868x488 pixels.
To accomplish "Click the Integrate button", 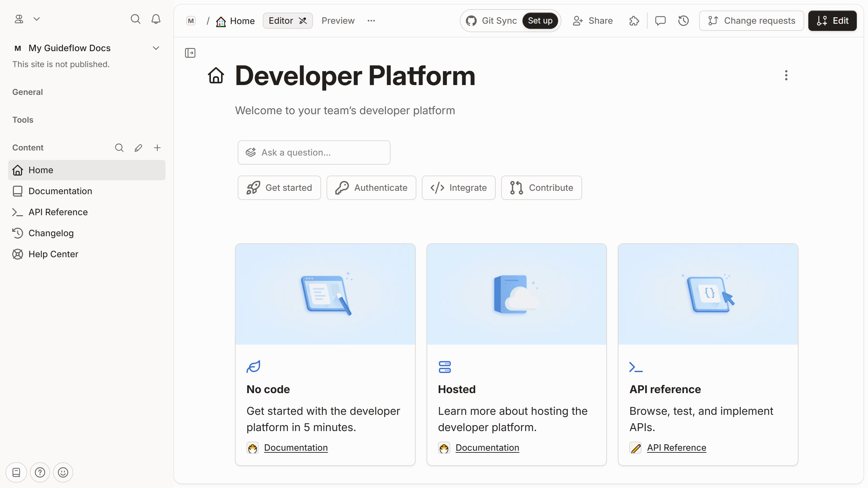I will [458, 188].
